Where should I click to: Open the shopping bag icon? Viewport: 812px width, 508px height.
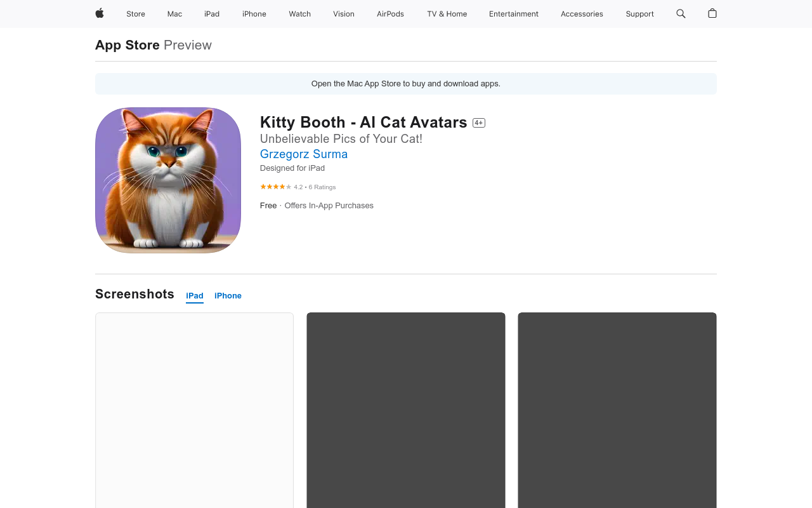point(712,13)
